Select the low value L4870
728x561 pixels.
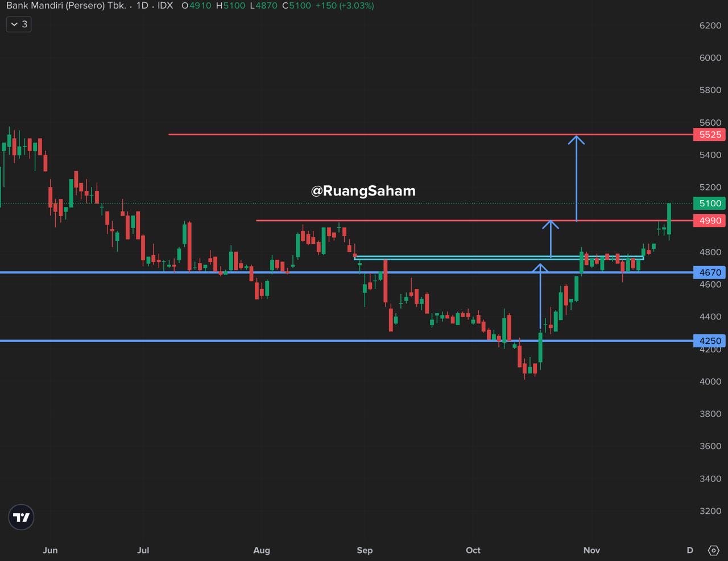click(x=263, y=6)
